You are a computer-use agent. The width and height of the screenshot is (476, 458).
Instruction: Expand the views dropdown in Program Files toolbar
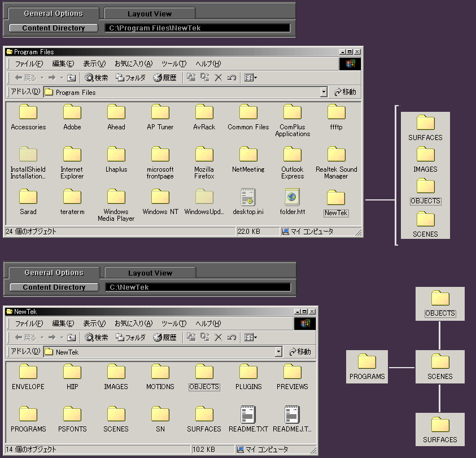[251, 78]
